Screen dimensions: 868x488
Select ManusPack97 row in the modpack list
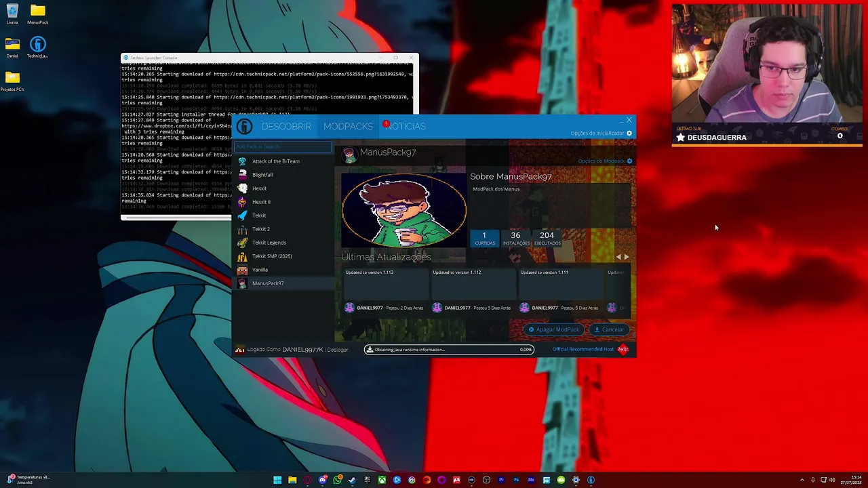[283, 283]
